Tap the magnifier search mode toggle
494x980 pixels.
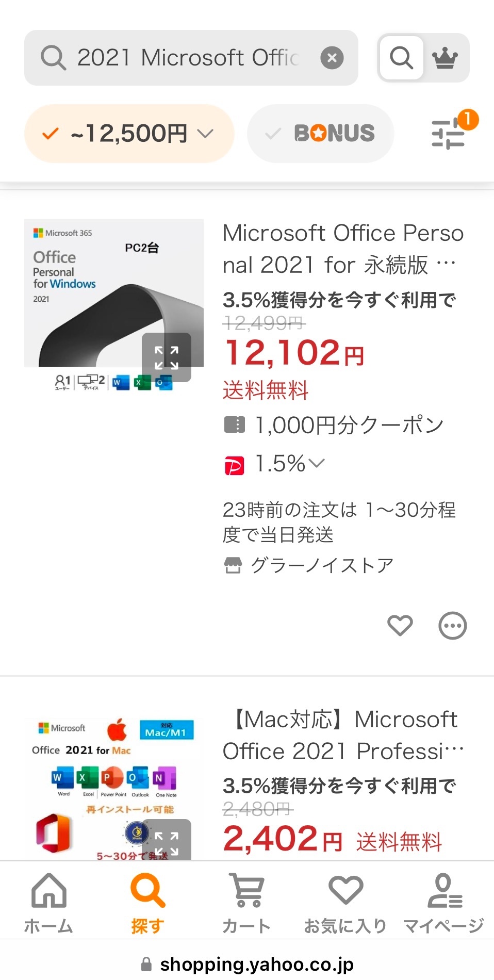pyautogui.click(x=401, y=58)
